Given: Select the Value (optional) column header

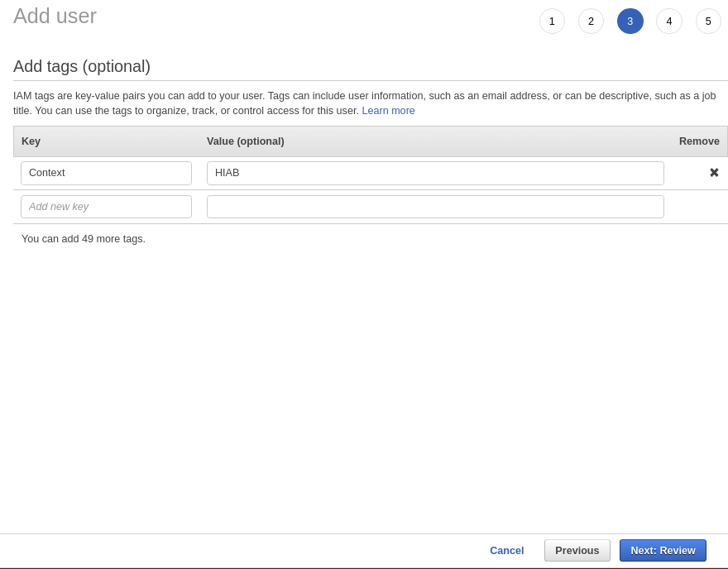Looking at the screenshot, I should tap(245, 141).
